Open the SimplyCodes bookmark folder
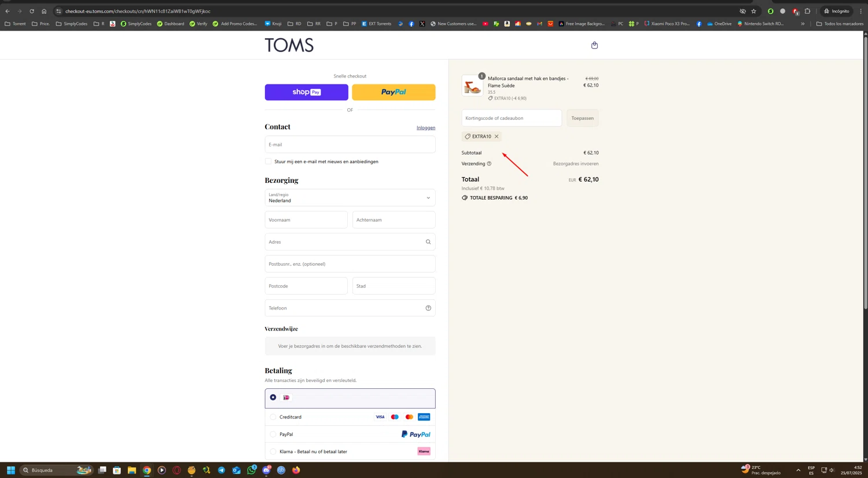The height and width of the screenshot is (478, 868). [71, 24]
